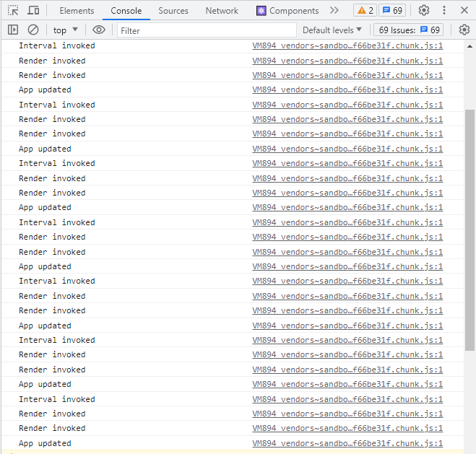Click the 69 Issues button
Image resolution: width=476 pixels, height=454 pixels.
pos(408,30)
